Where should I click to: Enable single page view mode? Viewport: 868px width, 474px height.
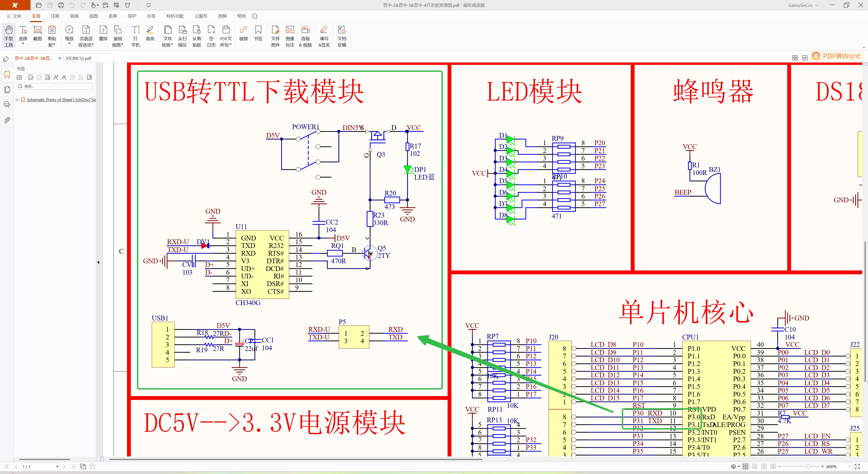(745, 467)
